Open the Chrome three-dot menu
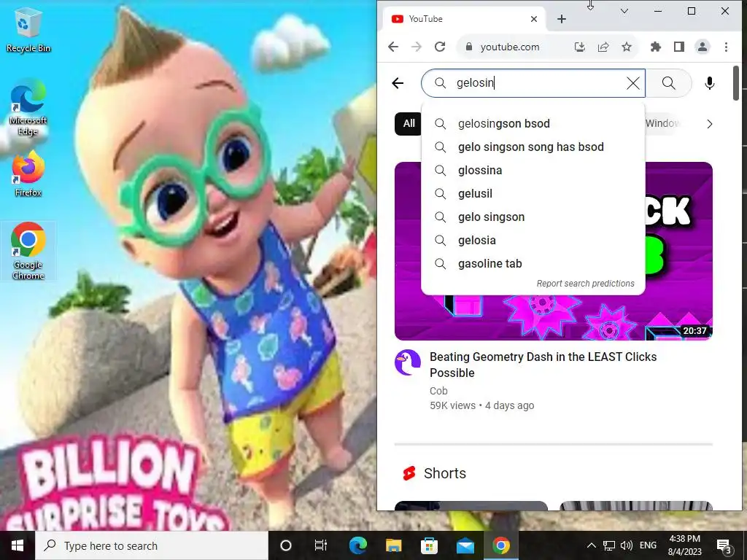 pyautogui.click(x=726, y=47)
